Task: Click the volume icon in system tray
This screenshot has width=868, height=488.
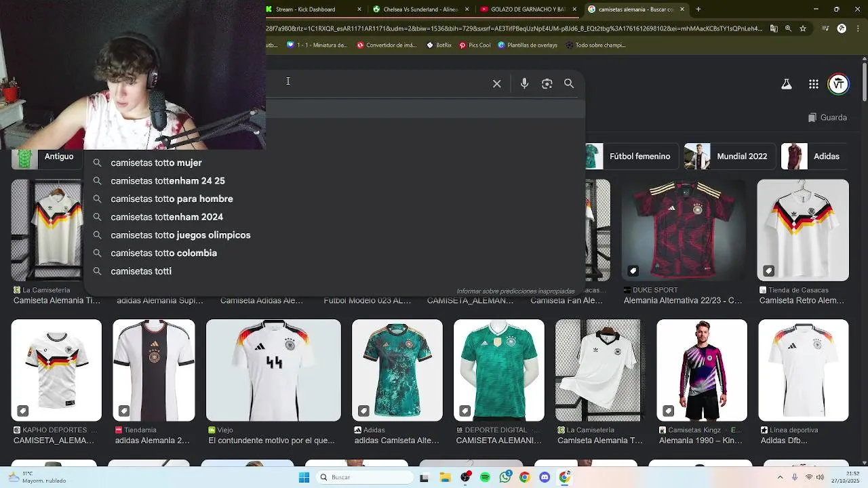Action: (819, 477)
